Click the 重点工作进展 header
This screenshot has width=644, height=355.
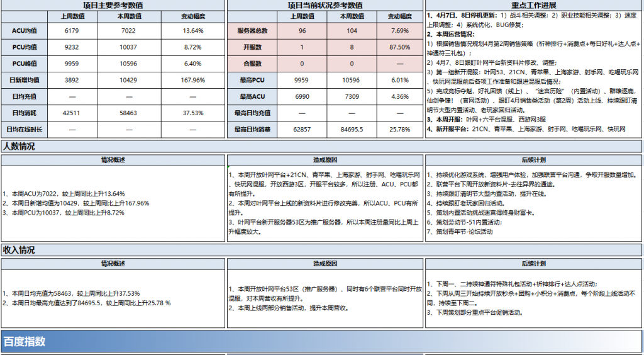pos(533,6)
